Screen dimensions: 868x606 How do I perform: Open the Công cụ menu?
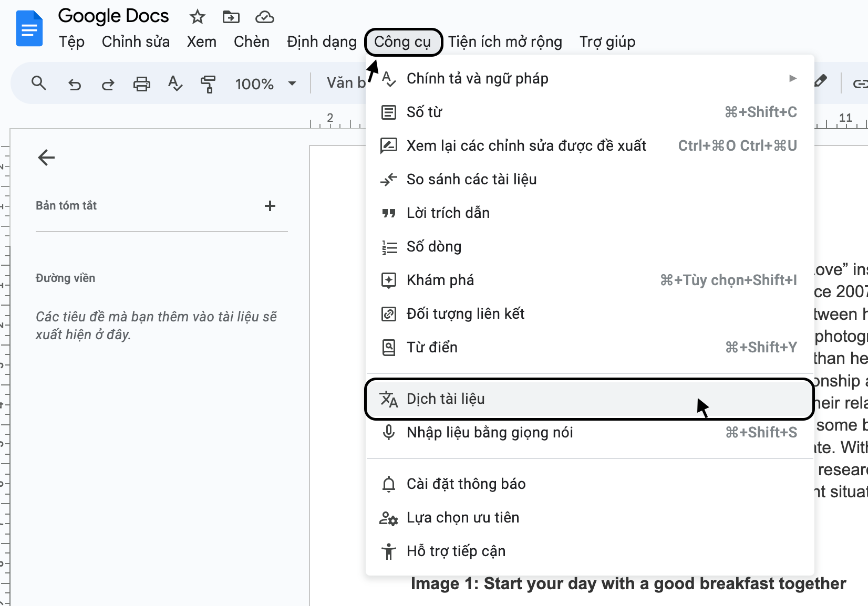[402, 42]
